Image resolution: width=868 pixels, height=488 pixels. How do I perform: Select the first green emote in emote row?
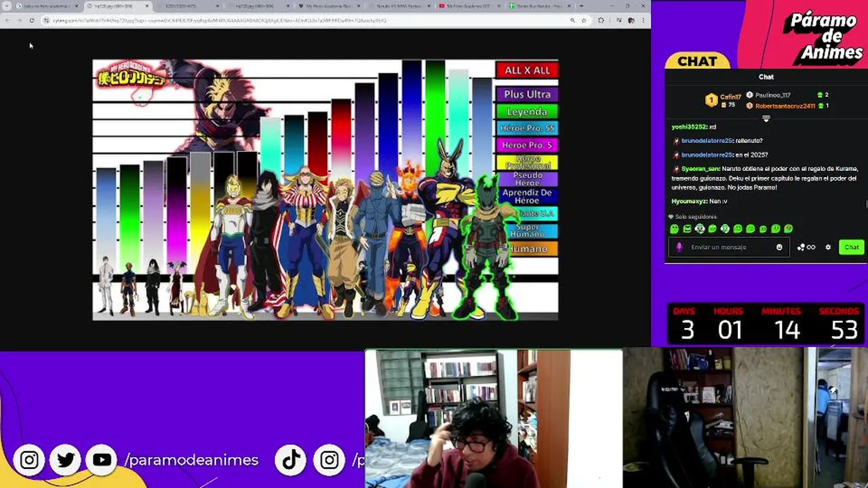[674, 229]
